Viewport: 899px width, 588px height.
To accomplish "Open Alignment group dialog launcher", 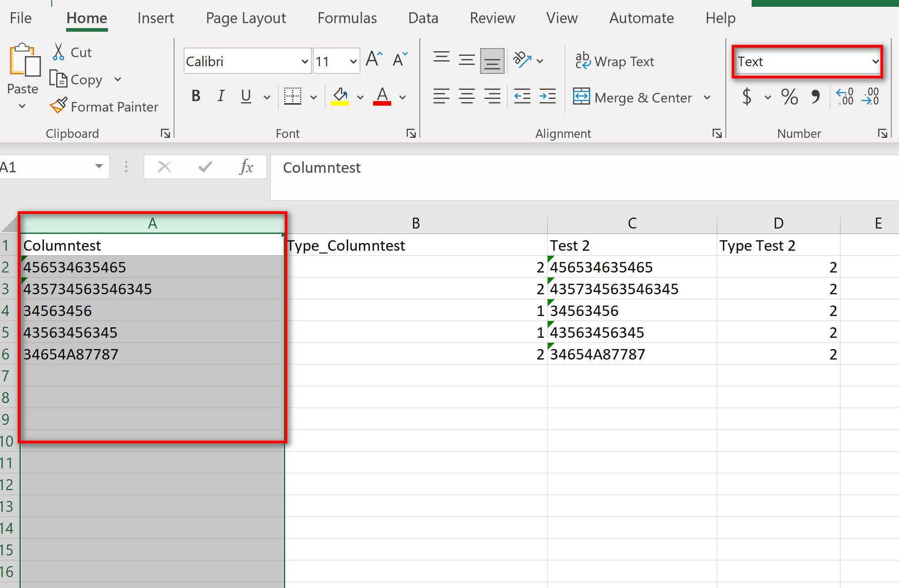I will (717, 133).
